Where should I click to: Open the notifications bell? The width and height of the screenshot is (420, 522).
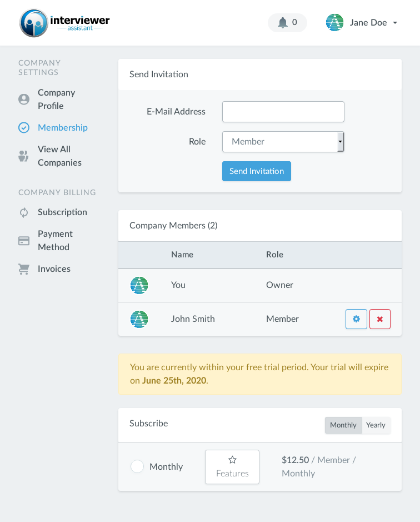[x=283, y=23]
